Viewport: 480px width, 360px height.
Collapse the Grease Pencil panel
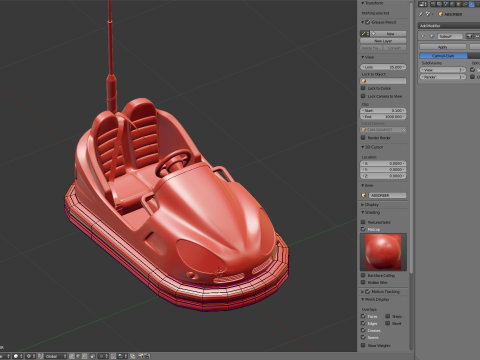click(x=363, y=22)
